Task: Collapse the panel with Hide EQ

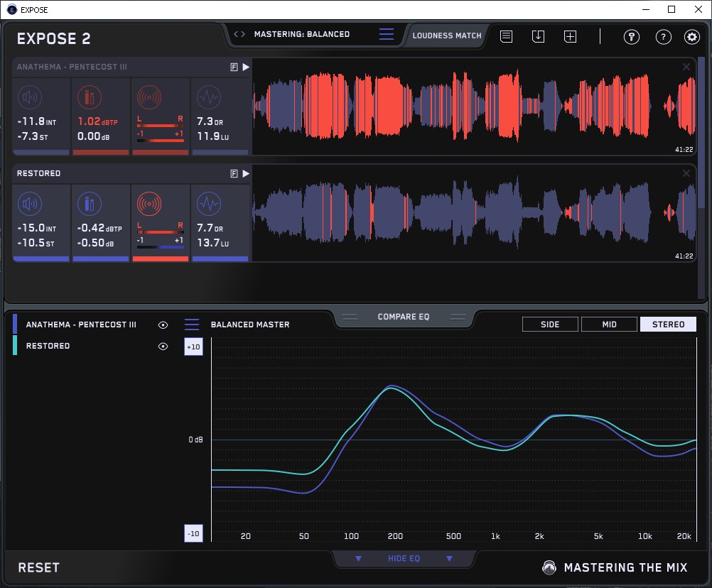Action: [403, 558]
